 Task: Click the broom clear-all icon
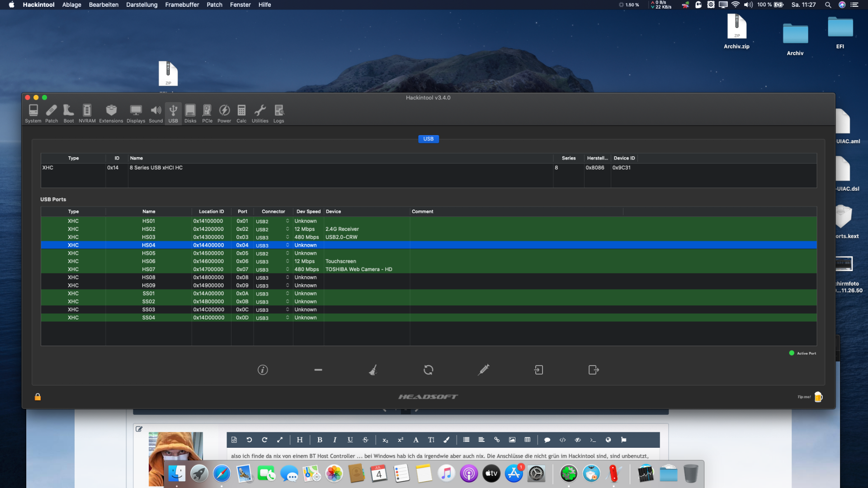click(x=373, y=370)
